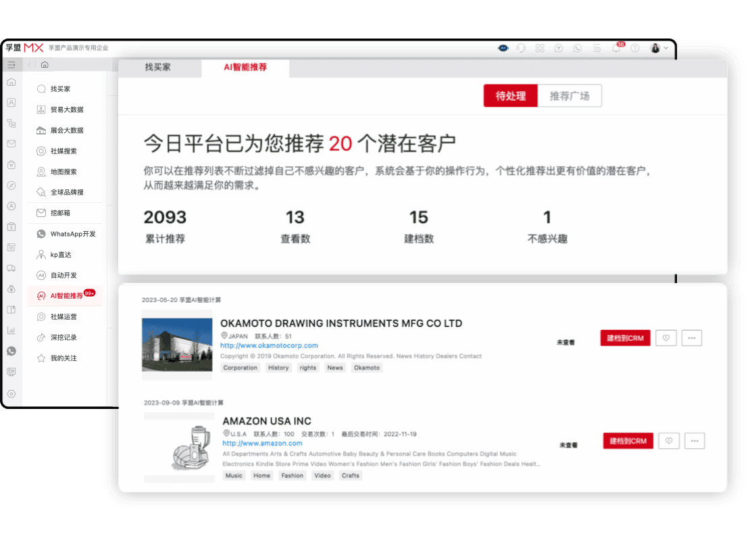Toggle favorite heart on OKAMOTO card
Viewport: 756px width, 534px height.
coord(665,338)
